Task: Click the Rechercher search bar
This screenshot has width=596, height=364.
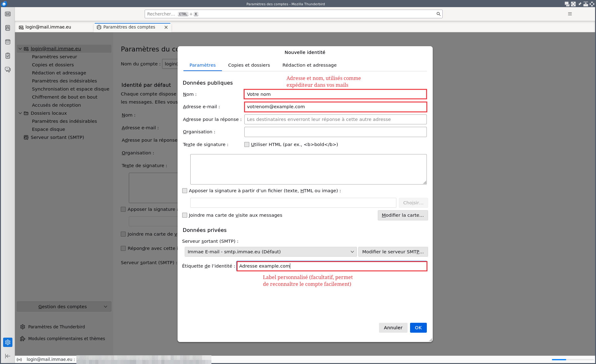Action: tap(293, 14)
